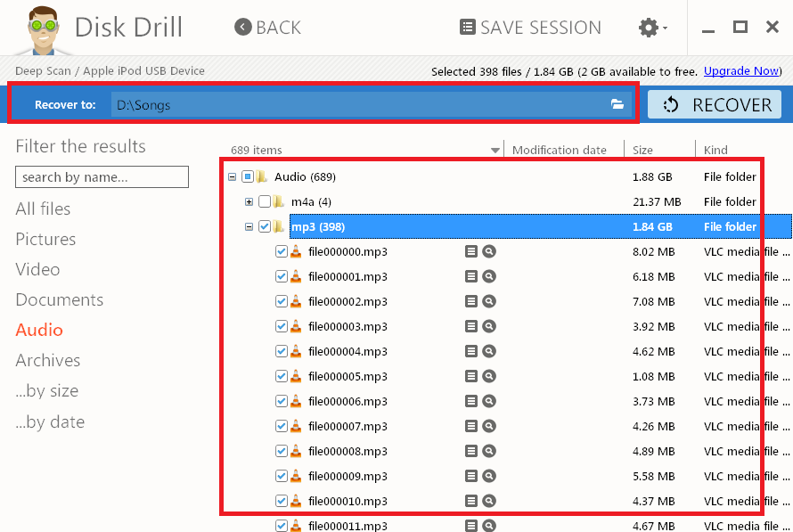The width and height of the screenshot is (793, 532).
Task: Collapse the mp3 folder tree node
Action: (249, 227)
